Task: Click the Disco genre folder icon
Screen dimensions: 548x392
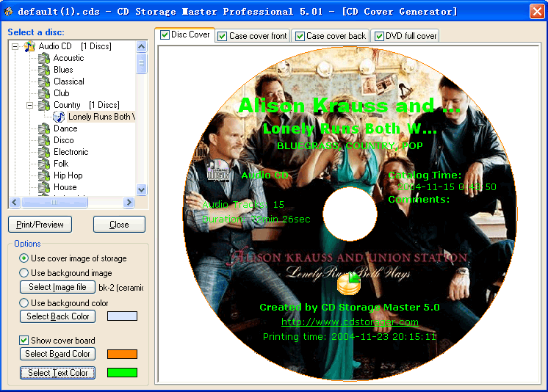Action: point(44,140)
